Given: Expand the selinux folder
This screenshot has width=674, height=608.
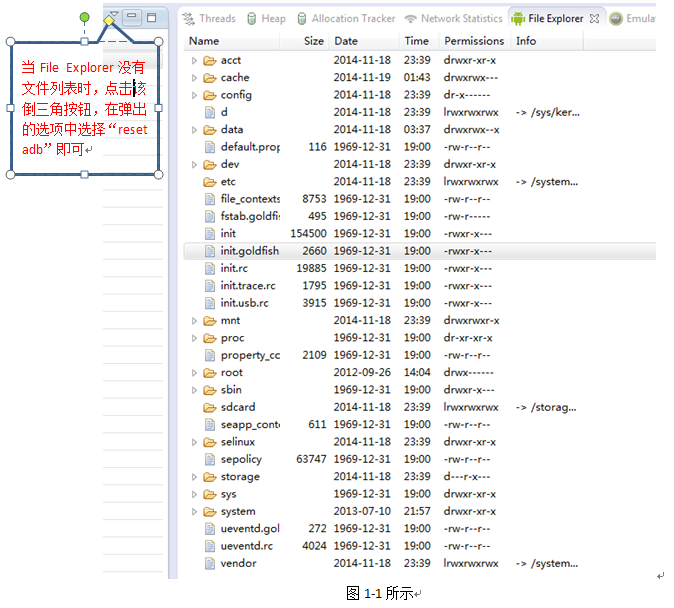Looking at the screenshot, I should point(194,442).
